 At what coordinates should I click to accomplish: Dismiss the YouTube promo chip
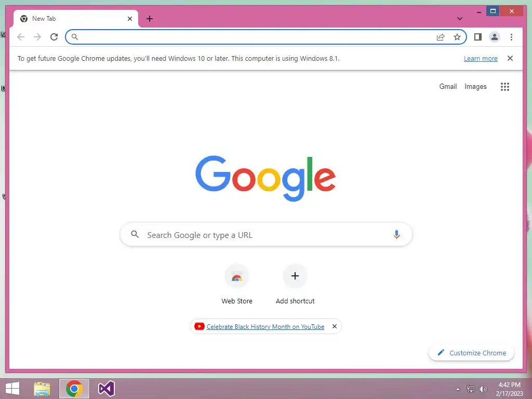(x=334, y=326)
